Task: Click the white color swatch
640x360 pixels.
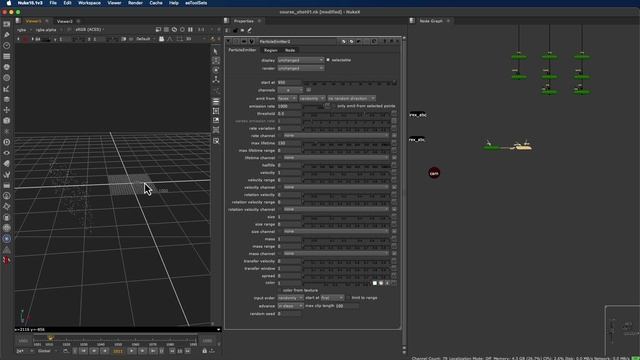Action: (x=375, y=283)
